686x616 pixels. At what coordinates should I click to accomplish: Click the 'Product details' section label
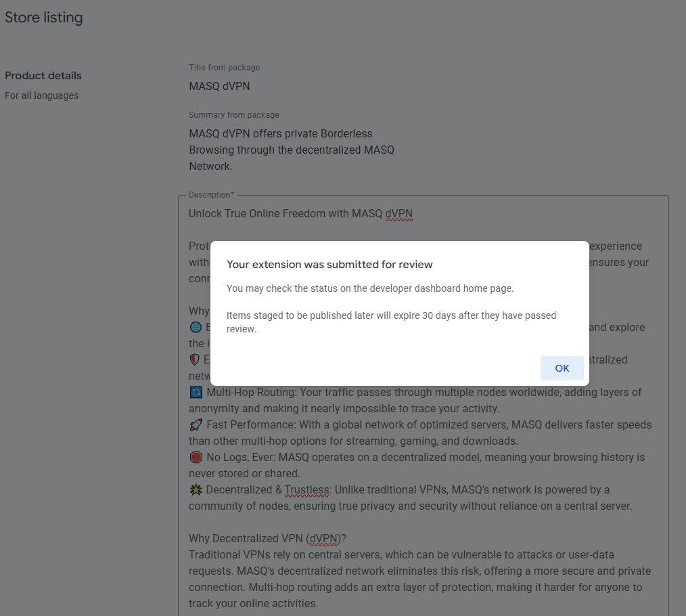43,76
